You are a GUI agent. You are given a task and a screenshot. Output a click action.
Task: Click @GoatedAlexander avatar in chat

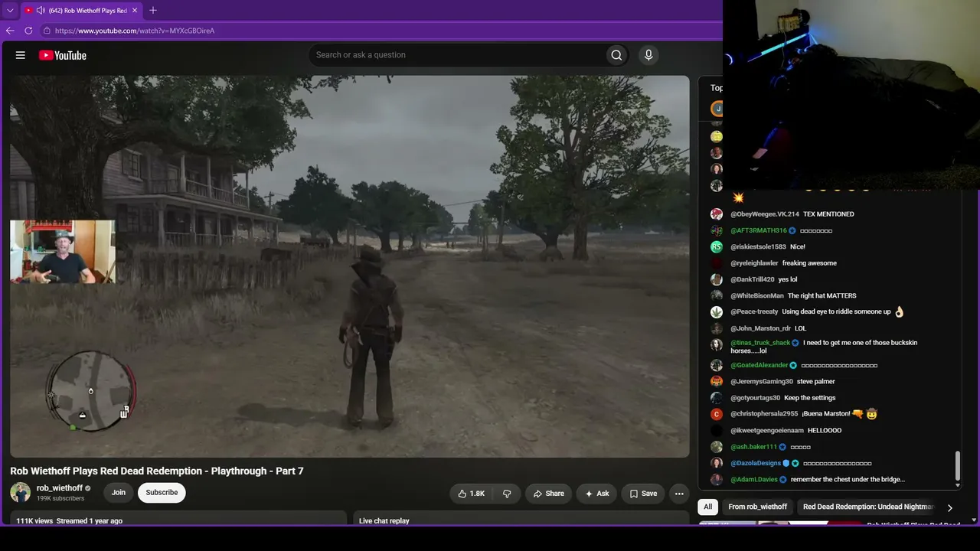coord(717,365)
